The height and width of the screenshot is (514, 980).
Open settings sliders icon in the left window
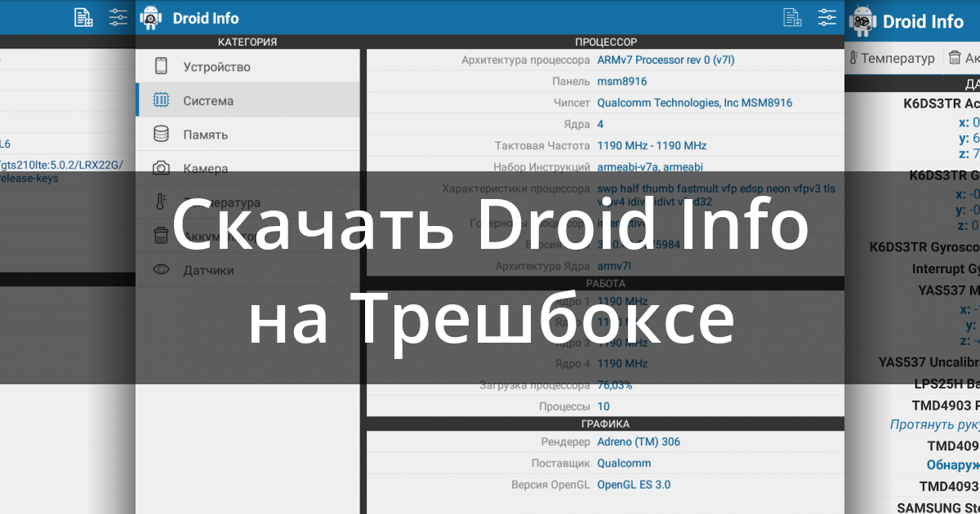coord(118,17)
